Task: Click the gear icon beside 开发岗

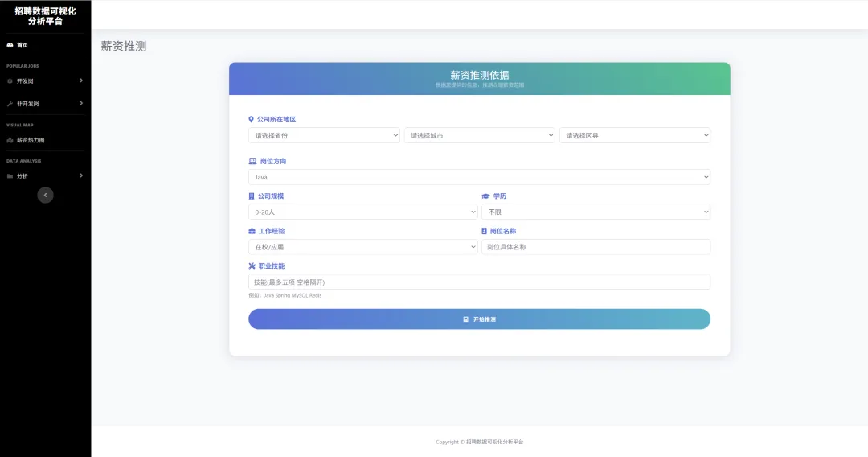Action: point(10,81)
